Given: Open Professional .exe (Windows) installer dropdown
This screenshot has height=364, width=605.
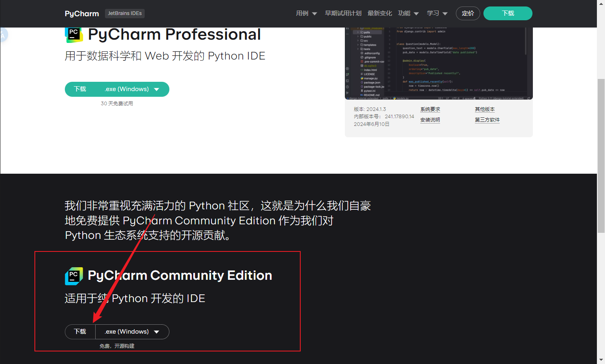Looking at the screenshot, I should (x=132, y=89).
